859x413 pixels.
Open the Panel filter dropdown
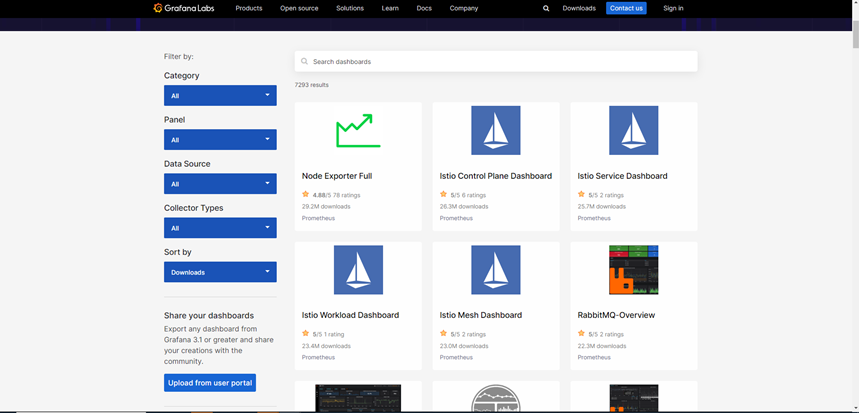220,140
